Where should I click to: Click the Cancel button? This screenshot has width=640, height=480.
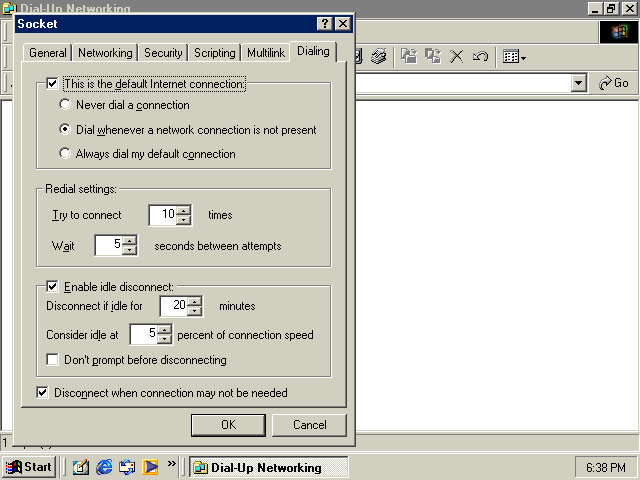(309, 425)
